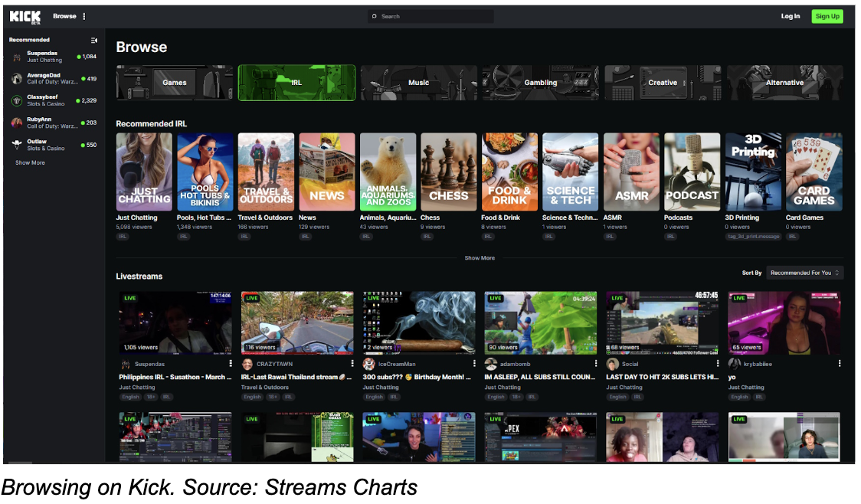Image resolution: width=861 pixels, height=504 pixels.
Task: Open IRL-Last Rawai Thailand stream thumbnail
Action: pyautogui.click(x=297, y=322)
